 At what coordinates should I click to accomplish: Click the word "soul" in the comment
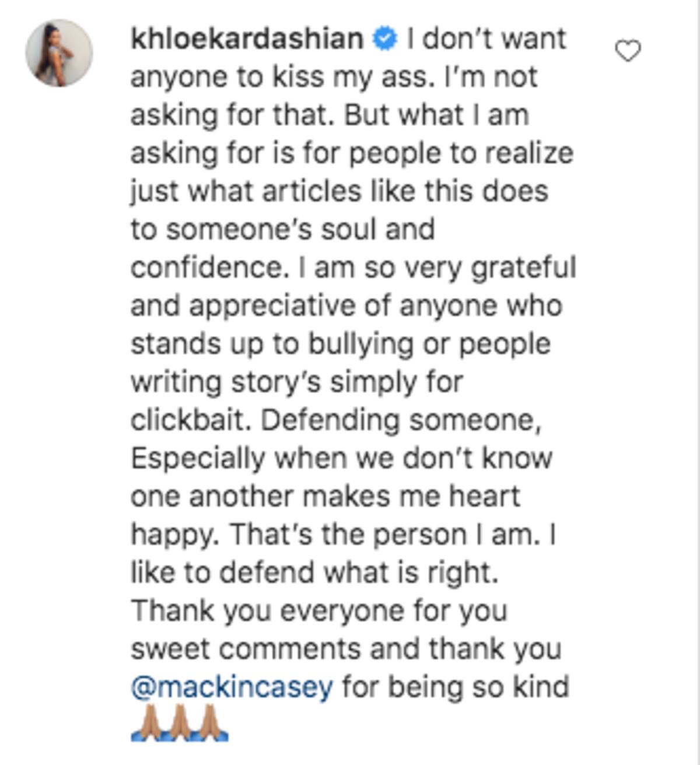tap(341, 230)
